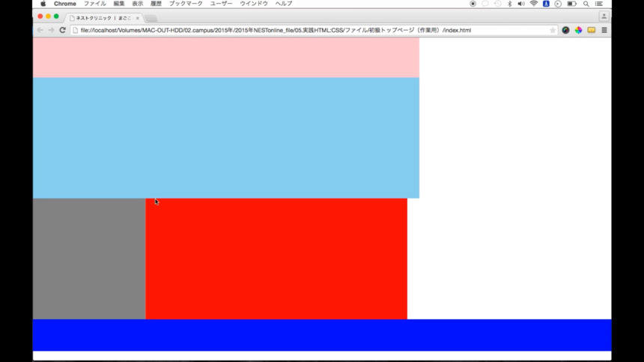Open the ファイル menu
Viewport: 644px width, 362px height.
[95, 4]
